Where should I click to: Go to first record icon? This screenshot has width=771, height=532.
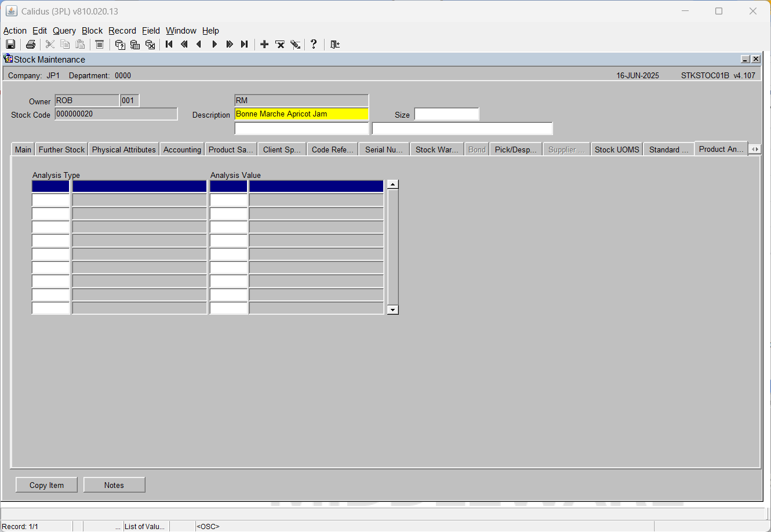(x=169, y=44)
